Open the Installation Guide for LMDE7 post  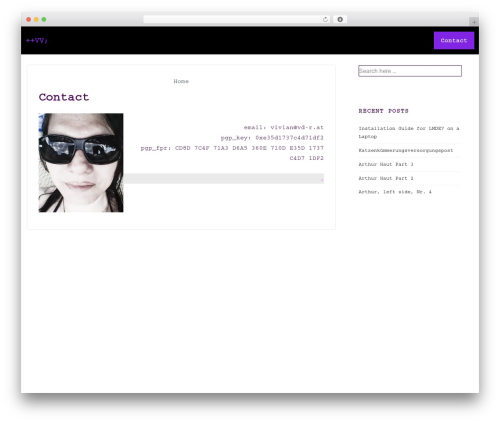coord(409,132)
